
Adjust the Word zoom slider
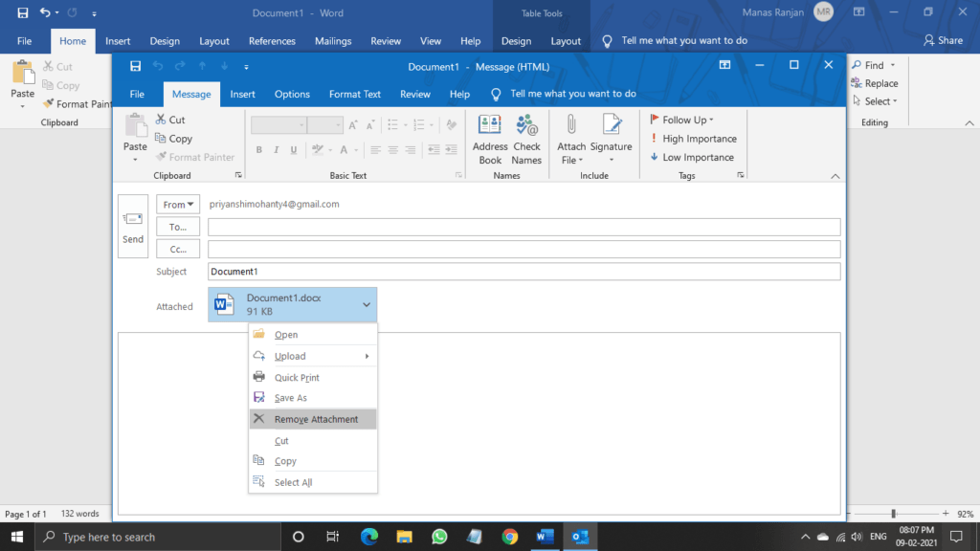894,514
